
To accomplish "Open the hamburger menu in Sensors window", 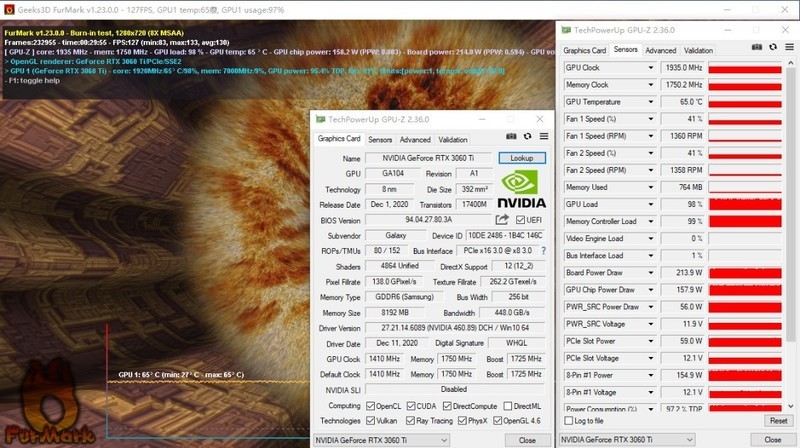I will click(x=789, y=47).
